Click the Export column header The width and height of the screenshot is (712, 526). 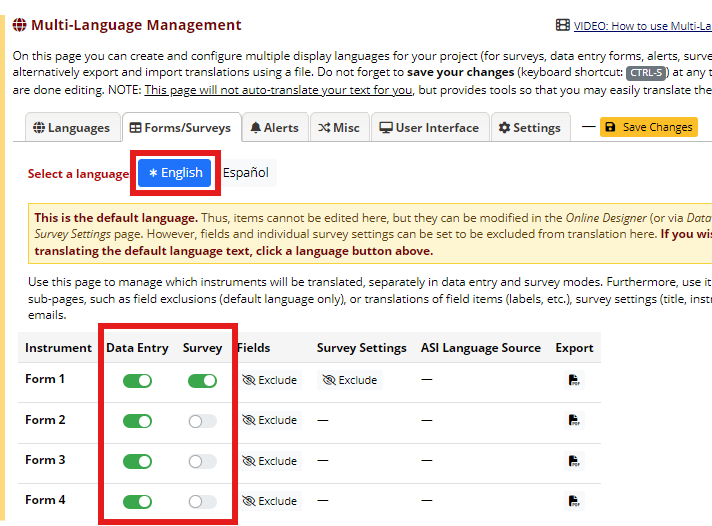[x=574, y=348]
